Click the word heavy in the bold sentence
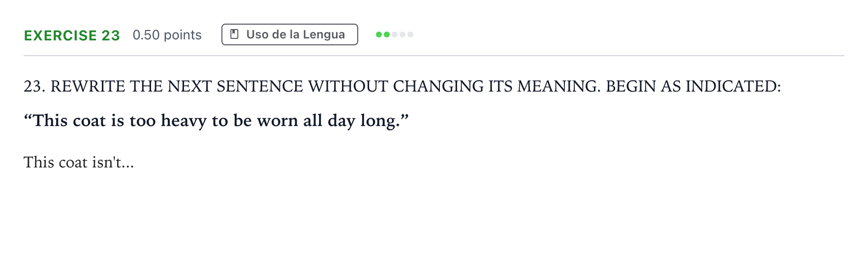868x266 pixels. (x=184, y=121)
